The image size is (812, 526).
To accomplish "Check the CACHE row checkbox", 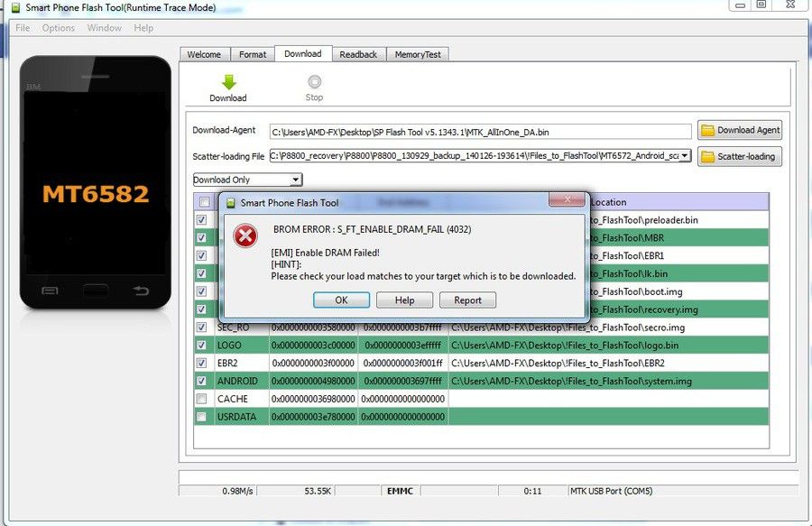I will (201, 399).
